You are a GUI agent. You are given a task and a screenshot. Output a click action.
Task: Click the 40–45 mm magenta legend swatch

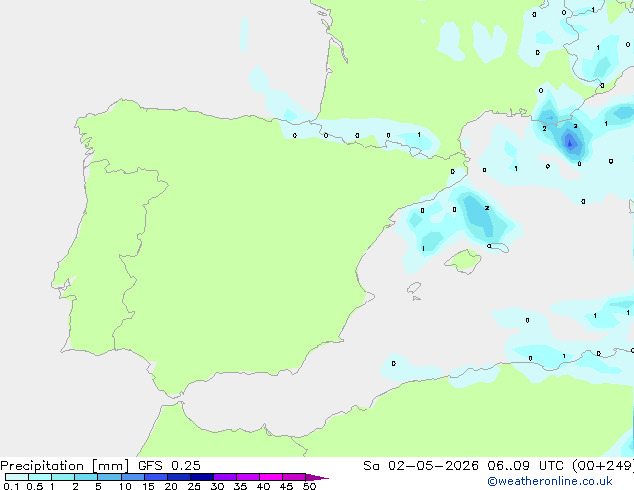pyautogui.click(x=271, y=477)
